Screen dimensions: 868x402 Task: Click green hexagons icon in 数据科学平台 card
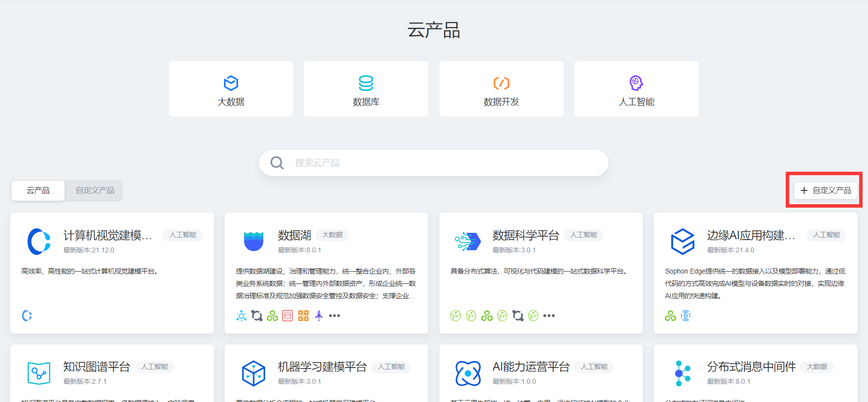pos(487,316)
